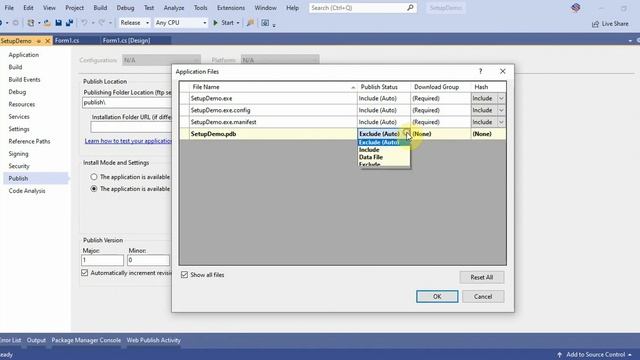Open the signed-in account avatar icon

pyautogui.click(x=576, y=7)
